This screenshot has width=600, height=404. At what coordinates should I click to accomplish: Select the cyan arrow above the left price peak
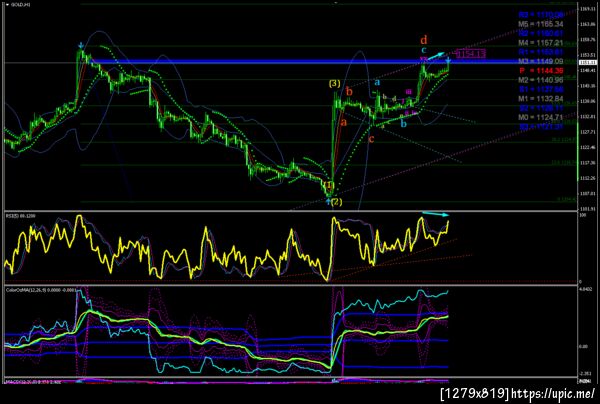pyautogui.click(x=80, y=46)
